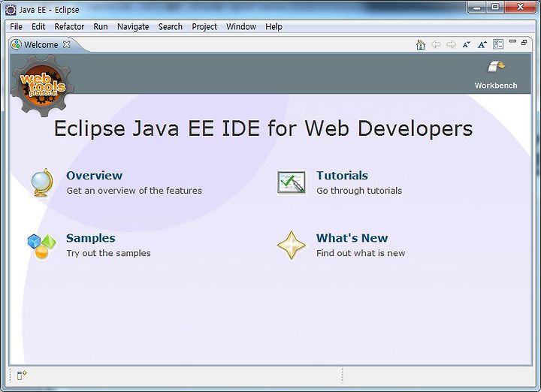
Task: Open the Refactor menu
Action: pos(69,26)
